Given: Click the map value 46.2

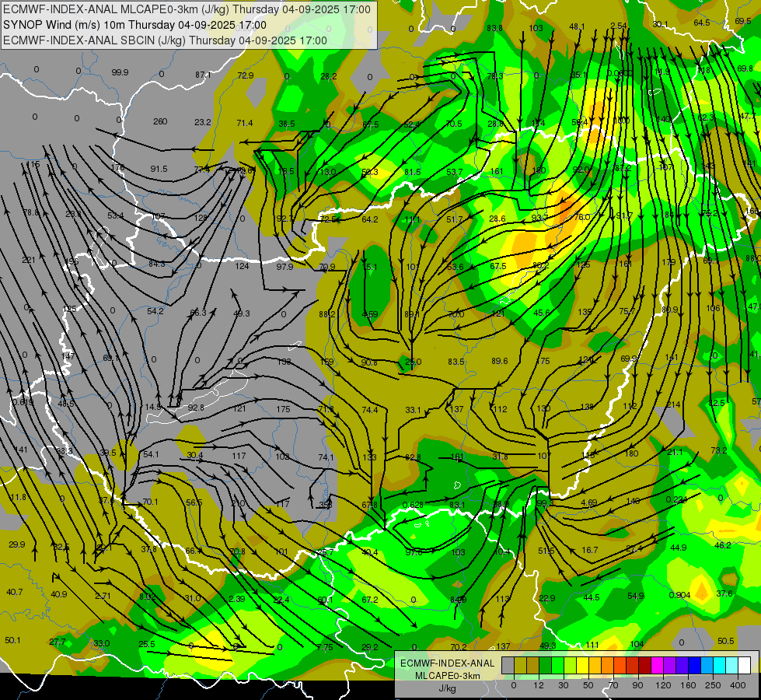Looking at the screenshot, I should click(x=723, y=545).
